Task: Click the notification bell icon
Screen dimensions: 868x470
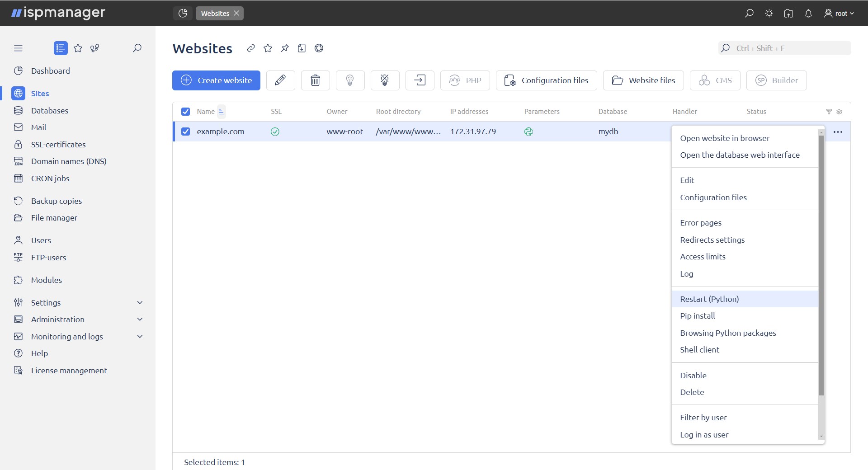Action: point(808,13)
